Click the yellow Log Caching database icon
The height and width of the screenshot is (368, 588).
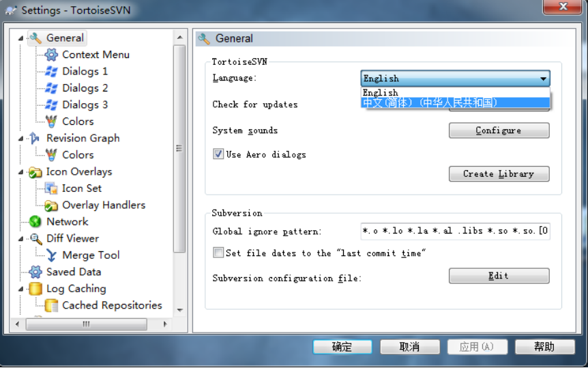tap(35, 288)
